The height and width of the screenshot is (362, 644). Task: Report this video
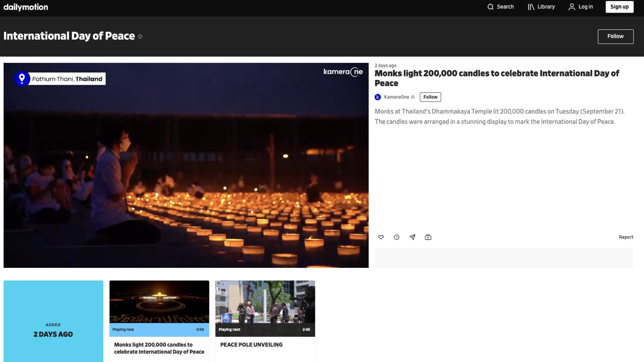click(x=626, y=237)
